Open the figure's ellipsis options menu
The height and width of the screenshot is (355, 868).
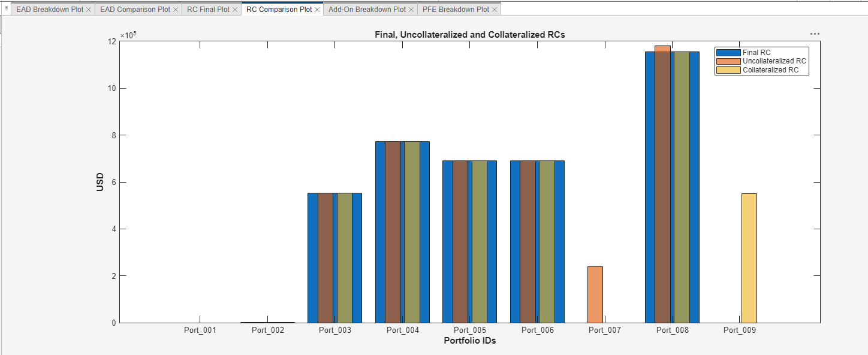814,34
